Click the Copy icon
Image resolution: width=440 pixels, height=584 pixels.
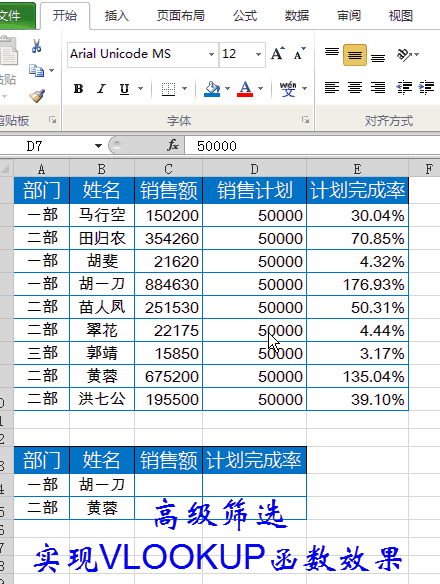pos(36,70)
